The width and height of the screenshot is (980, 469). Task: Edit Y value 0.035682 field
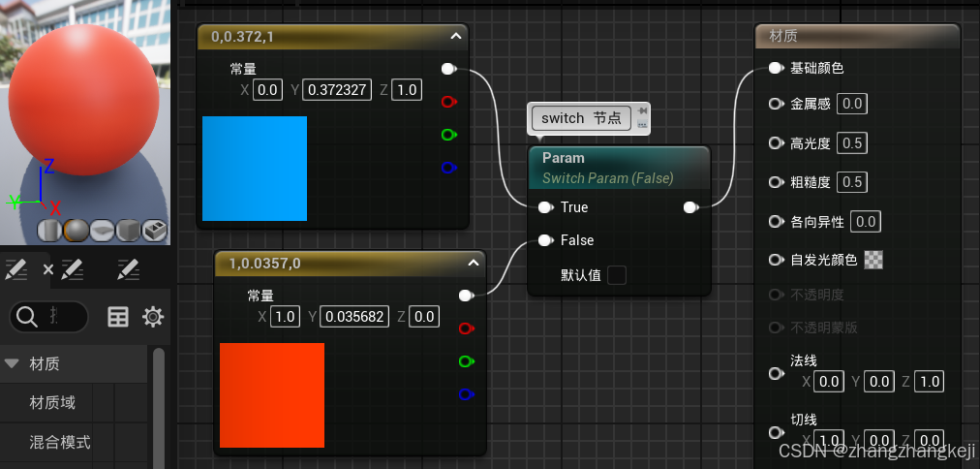355,317
